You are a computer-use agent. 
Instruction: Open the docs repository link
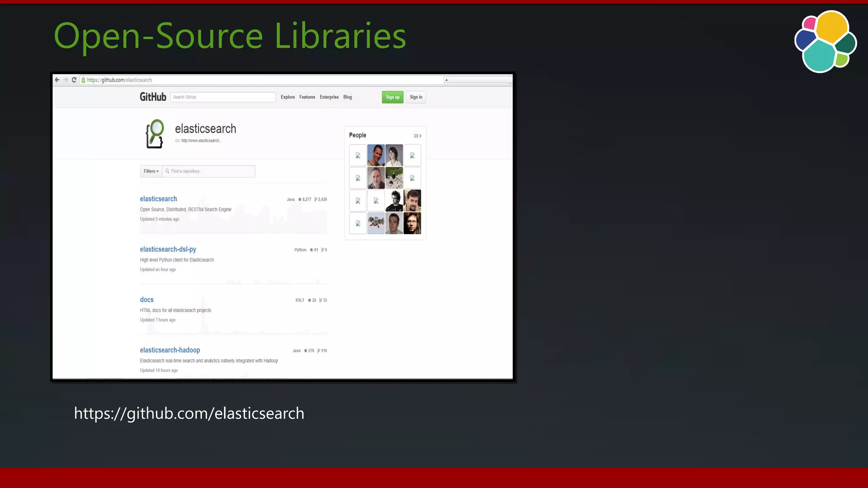pyautogui.click(x=147, y=299)
